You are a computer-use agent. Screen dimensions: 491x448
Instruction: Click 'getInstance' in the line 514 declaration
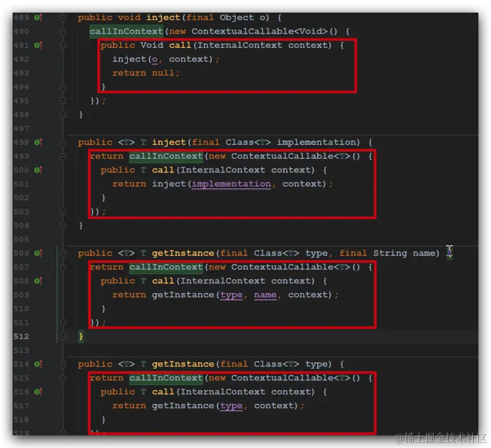point(183,364)
